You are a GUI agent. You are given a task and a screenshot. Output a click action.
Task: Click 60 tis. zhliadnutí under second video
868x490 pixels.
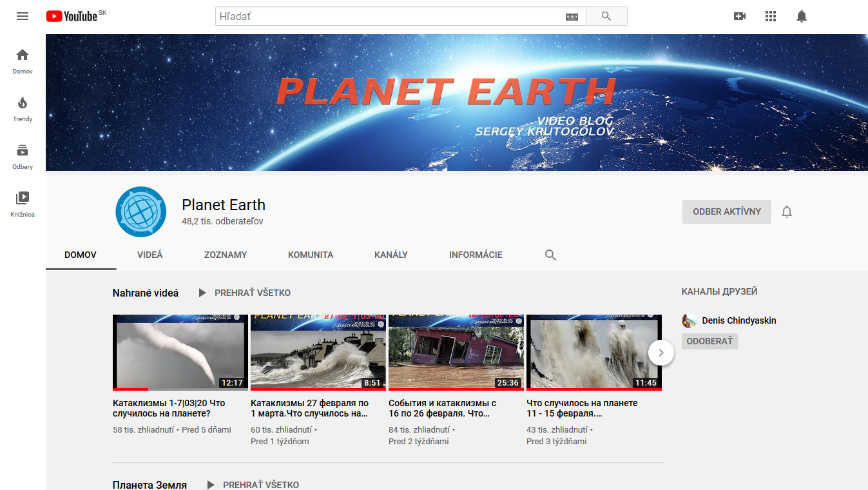pos(281,429)
